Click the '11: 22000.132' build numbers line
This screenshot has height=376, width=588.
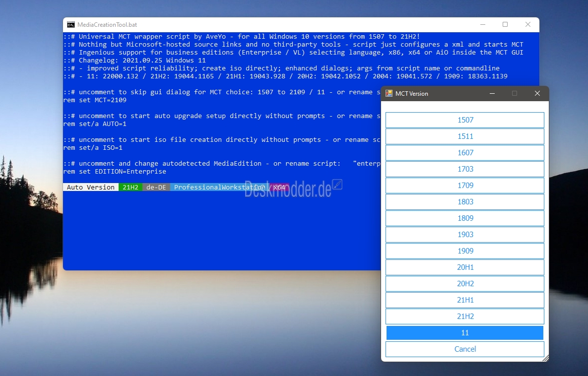point(285,76)
